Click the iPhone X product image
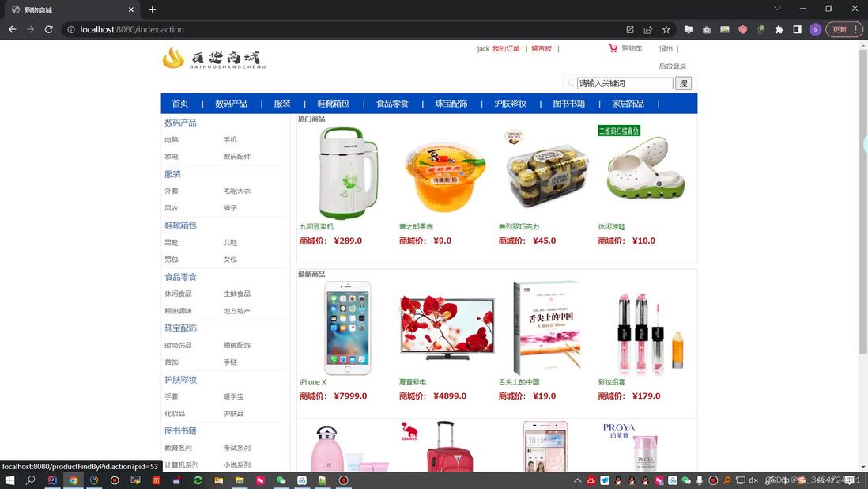The width and height of the screenshot is (868, 489). pyautogui.click(x=348, y=328)
